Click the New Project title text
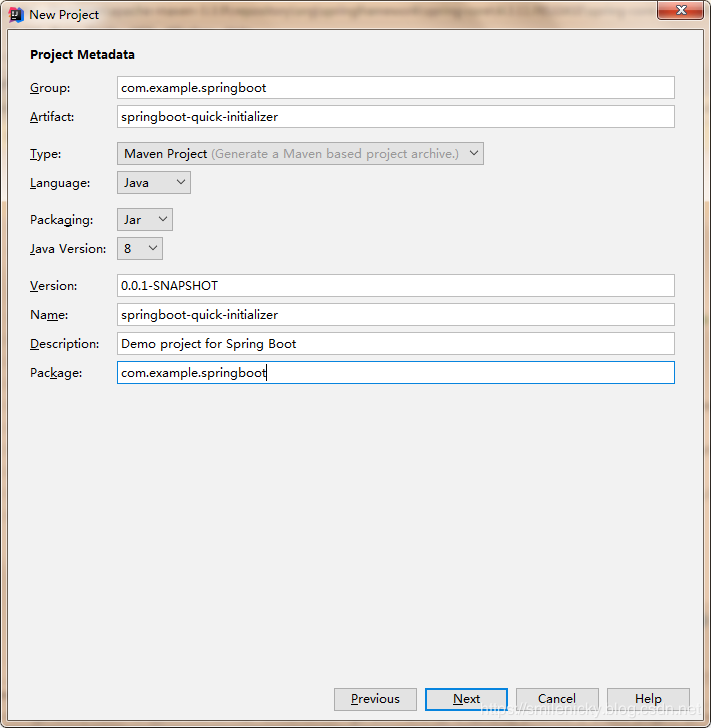 pyautogui.click(x=64, y=15)
